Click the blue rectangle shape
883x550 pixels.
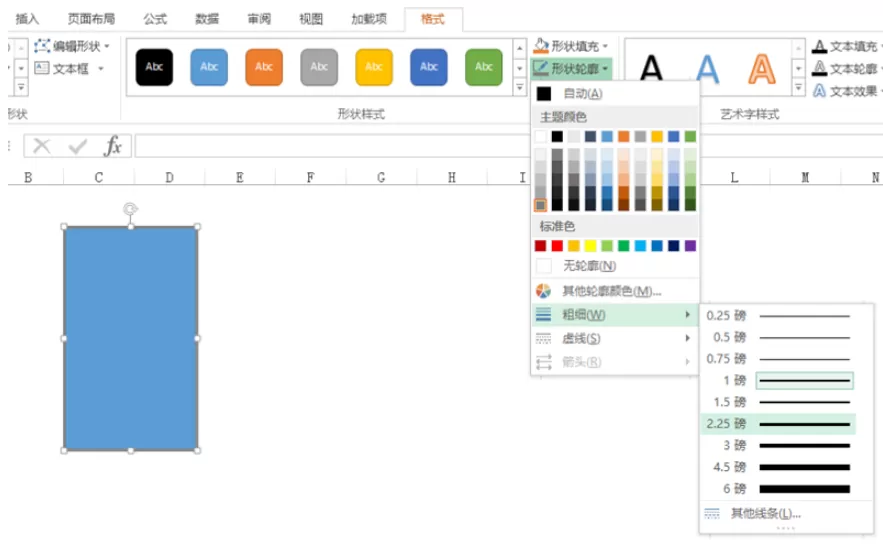coord(131,338)
